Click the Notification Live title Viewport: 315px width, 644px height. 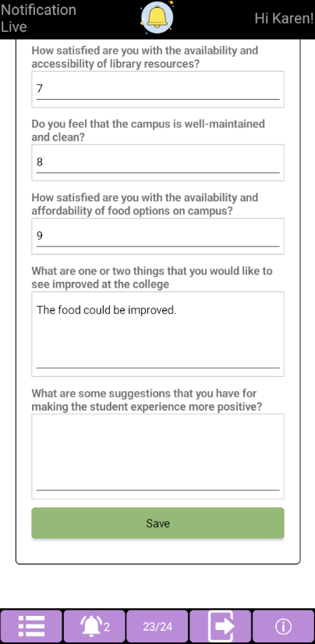(x=38, y=18)
